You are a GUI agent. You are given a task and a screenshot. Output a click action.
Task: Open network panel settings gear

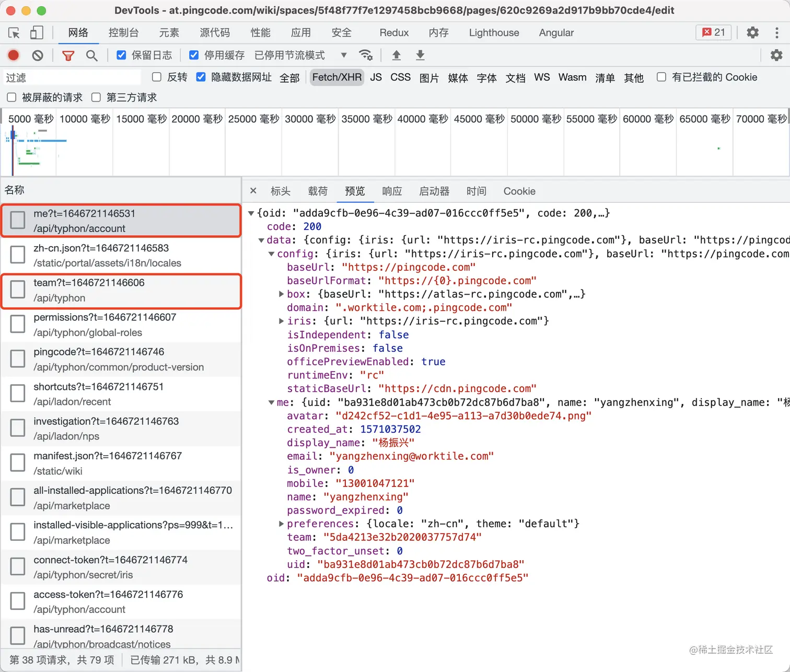pyautogui.click(x=776, y=55)
